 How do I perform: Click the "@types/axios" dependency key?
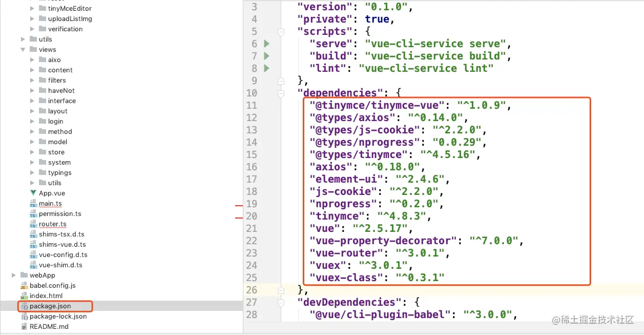pos(351,117)
